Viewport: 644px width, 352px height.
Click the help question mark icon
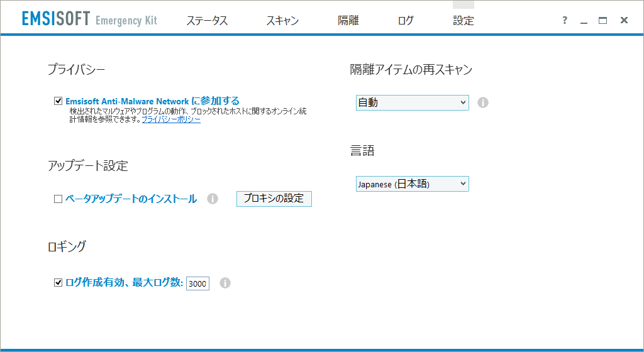click(565, 20)
